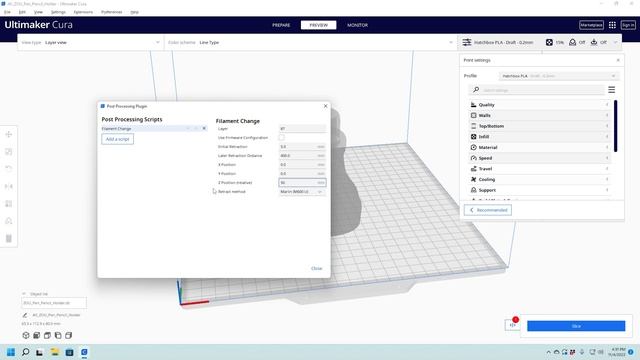Switch to front view cube icon
The image size is (640, 360).
[x=36, y=335]
